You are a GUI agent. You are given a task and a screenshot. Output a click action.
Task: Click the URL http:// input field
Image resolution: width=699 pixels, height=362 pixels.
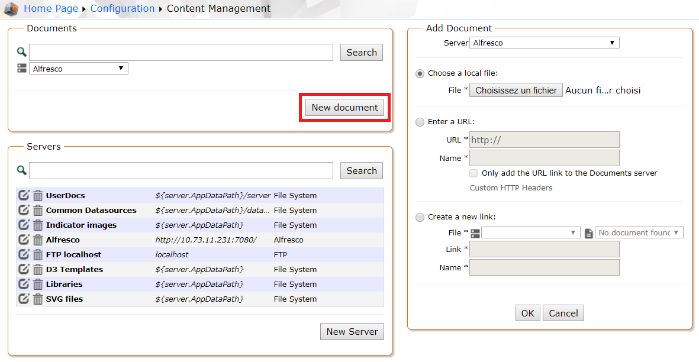(544, 140)
